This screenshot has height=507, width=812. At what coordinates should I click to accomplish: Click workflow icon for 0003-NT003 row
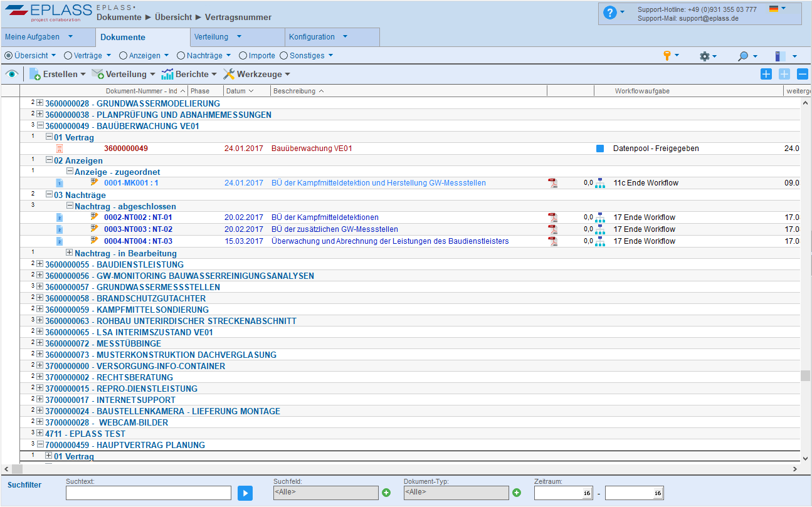pyautogui.click(x=600, y=229)
